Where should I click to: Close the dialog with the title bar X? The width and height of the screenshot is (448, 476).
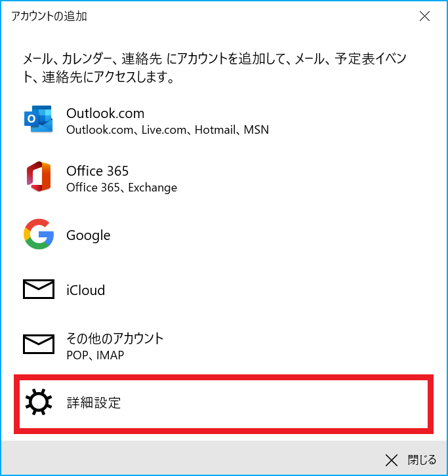click(424, 16)
